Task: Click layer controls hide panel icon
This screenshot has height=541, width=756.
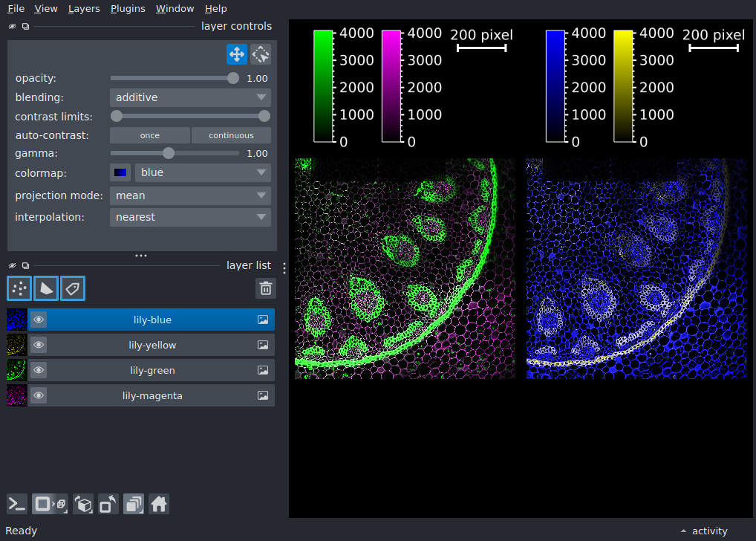Action: (x=12, y=27)
